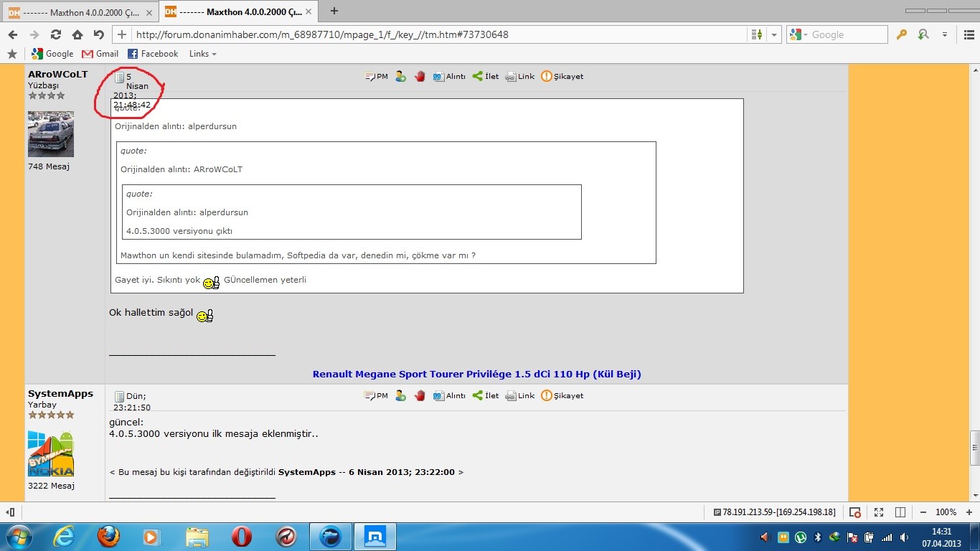Get Link for ARroWCoLT's post
Screen dimensions: 980x551
pyautogui.click(x=520, y=76)
